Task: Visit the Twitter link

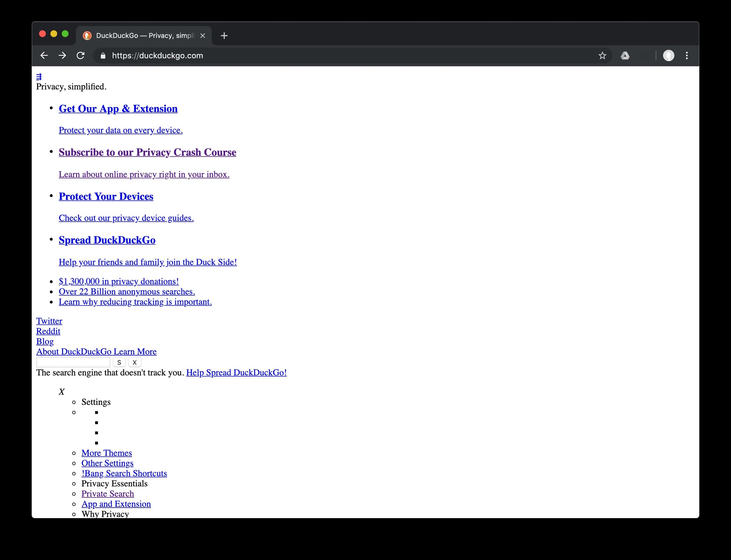Action: pyautogui.click(x=49, y=321)
